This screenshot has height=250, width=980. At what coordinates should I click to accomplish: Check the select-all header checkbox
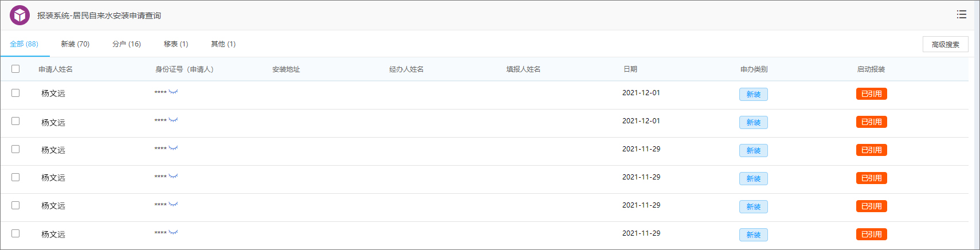pyautogui.click(x=15, y=69)
